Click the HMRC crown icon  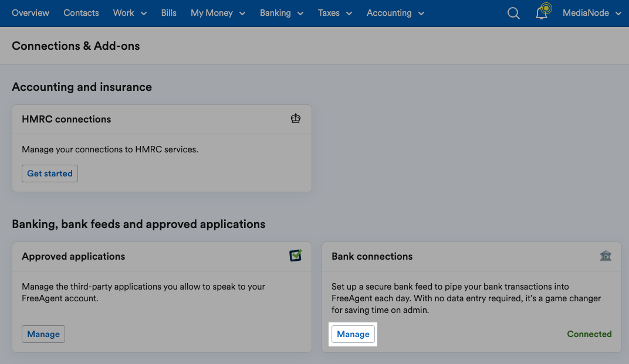tap(296, 118)
